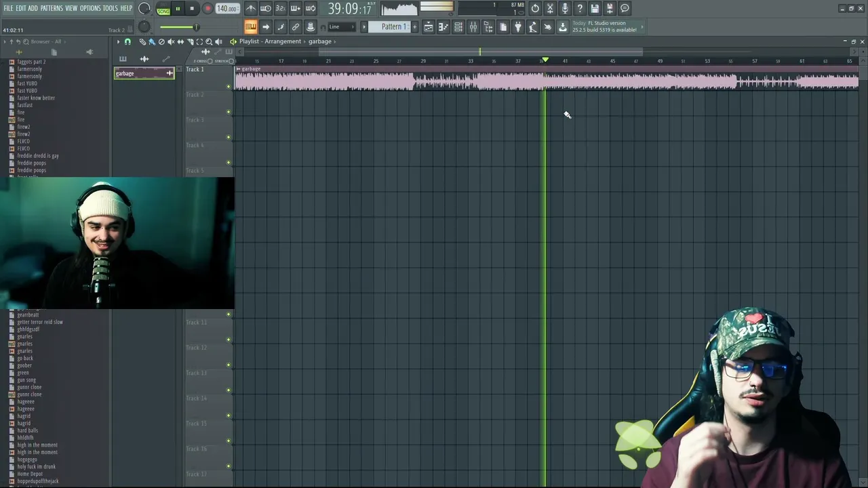The width and height of the screenshot is (868, 488).
Task: Open the TOOLS menu
Action: coord(110,8)
